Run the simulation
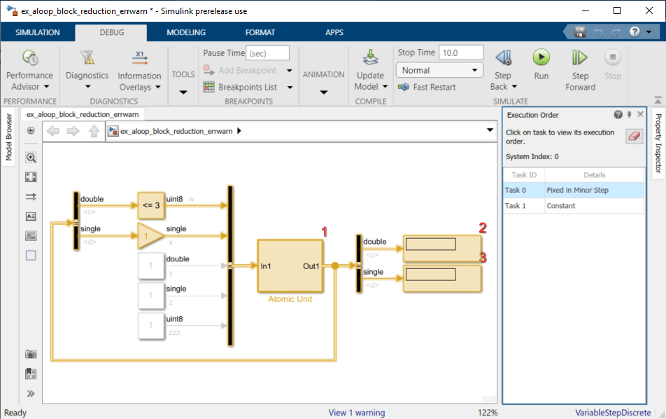Image resolution: width=666 pixels, height=419 pixels. tap(541, 65)
